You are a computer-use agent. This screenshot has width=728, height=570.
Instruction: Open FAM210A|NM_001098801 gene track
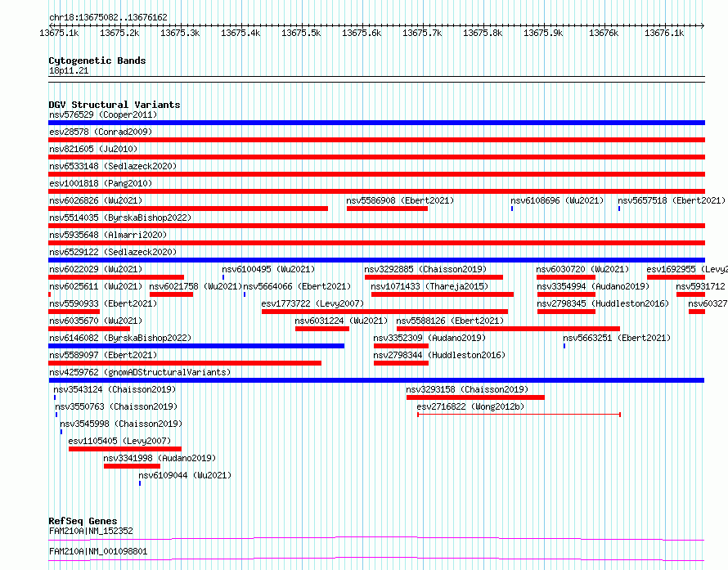pyautogui.click(x=376, y=555)
